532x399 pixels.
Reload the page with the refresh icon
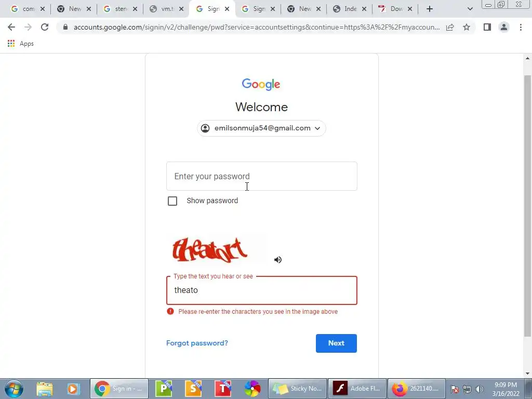[x=45, y=27]
